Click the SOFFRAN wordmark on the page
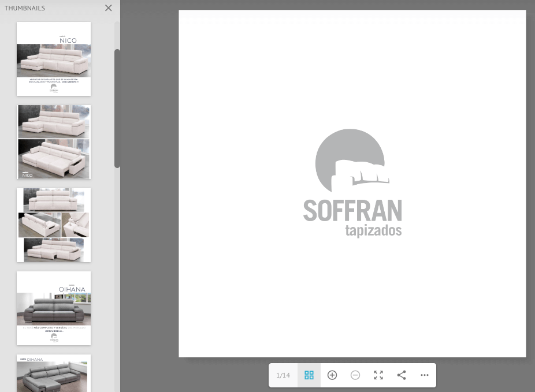535x392 pixels. (352, 211)
